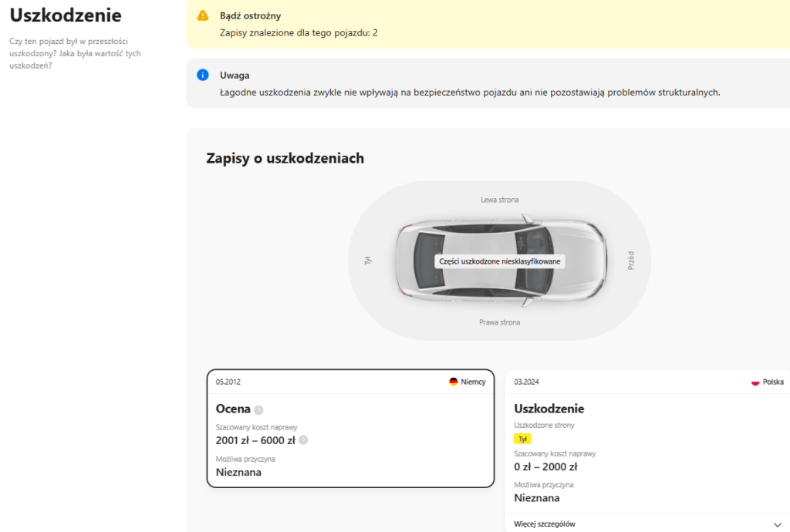Image resolution: width=790 pixels, height=532 pixels.
Task: Click the Zapisy o uszkodzeniach heading
Action: [x=285, y=158]
